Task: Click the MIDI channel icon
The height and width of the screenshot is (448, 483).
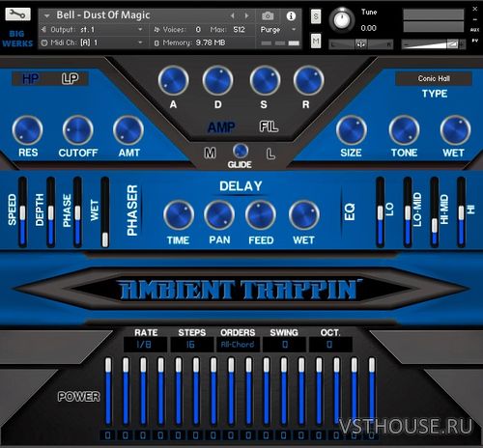Action: 44,42
